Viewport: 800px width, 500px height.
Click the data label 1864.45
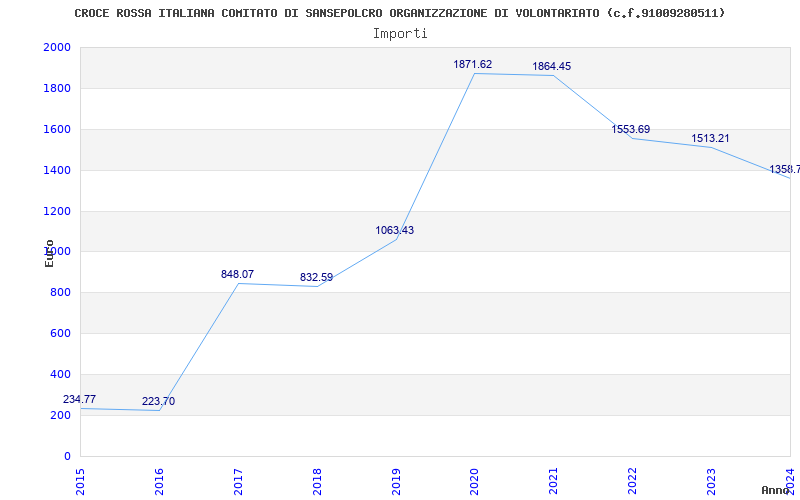(x=552, y=66)
